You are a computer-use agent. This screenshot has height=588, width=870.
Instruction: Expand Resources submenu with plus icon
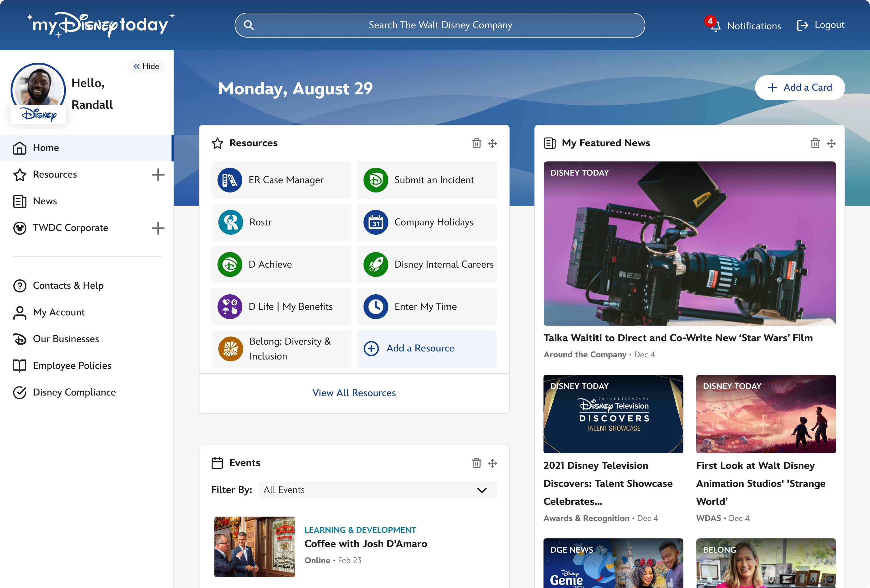(x=158, y=175)
